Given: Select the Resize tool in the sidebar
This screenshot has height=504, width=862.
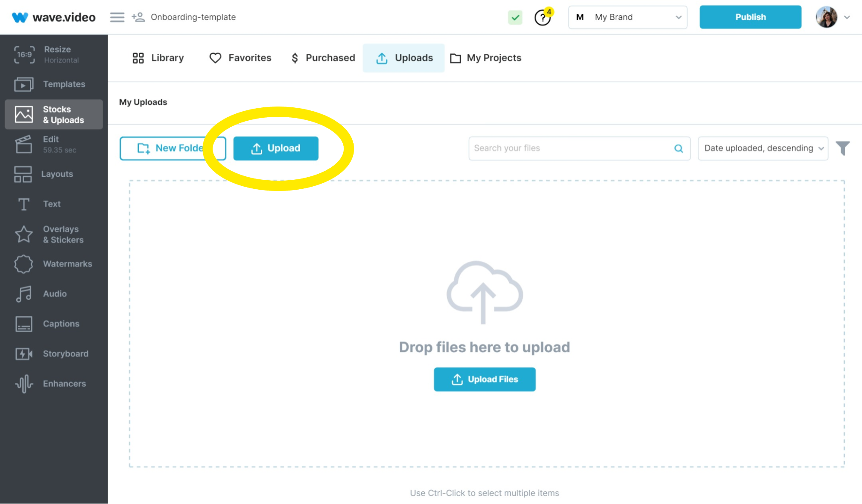Looking at the screenshot, I should click(53, 54).
